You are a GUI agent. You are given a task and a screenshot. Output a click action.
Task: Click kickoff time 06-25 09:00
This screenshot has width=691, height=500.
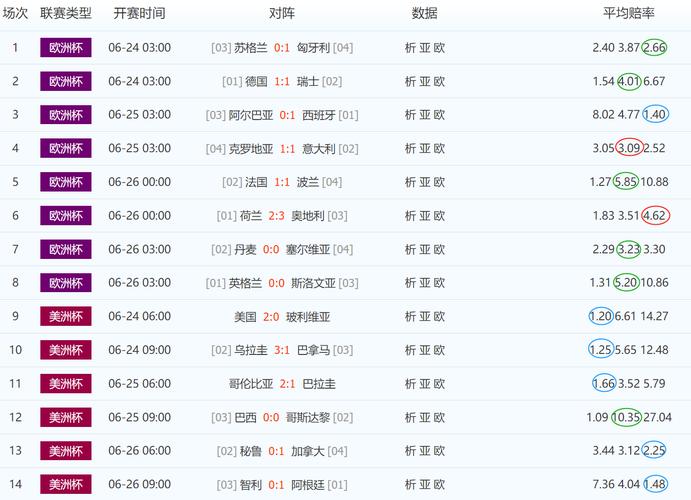coord(140,417)
